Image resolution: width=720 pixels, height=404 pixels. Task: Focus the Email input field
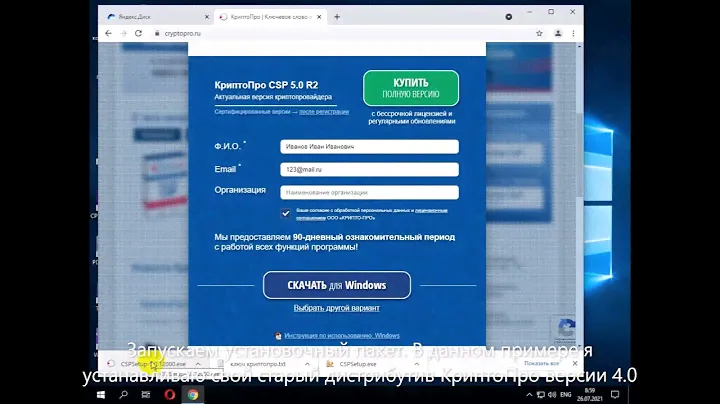(369, 170)
